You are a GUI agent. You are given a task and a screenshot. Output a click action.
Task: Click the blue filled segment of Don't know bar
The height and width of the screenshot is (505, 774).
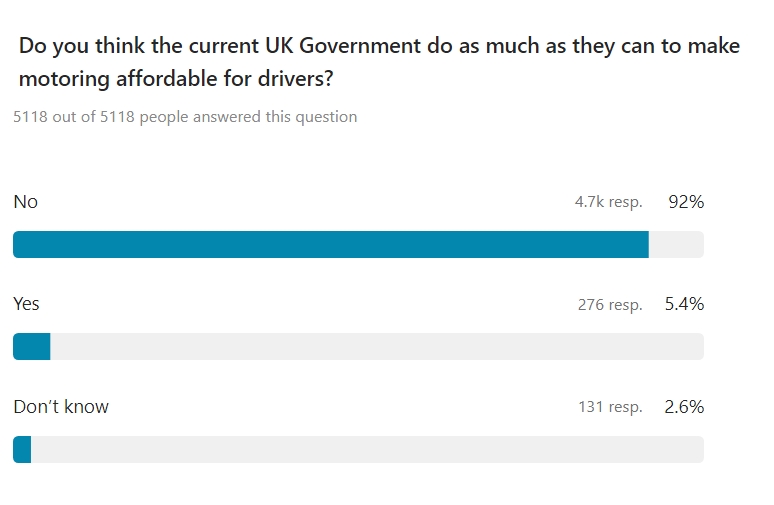click(22, 449)
